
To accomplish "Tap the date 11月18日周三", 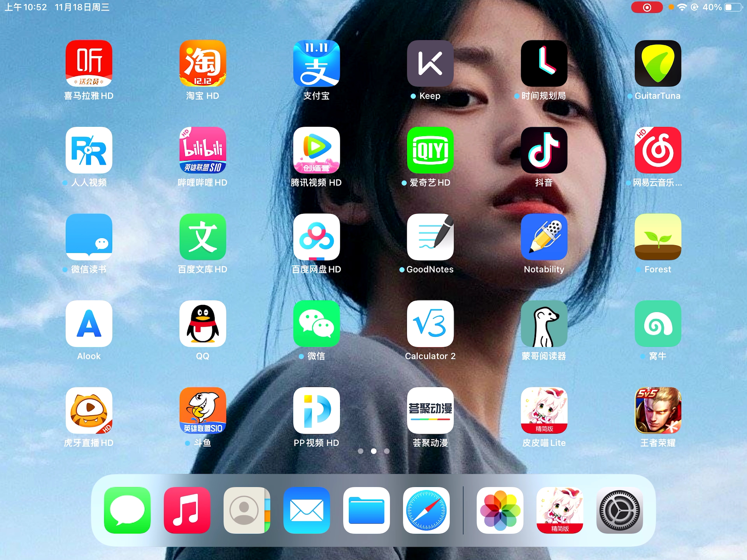I will [82, 7].
